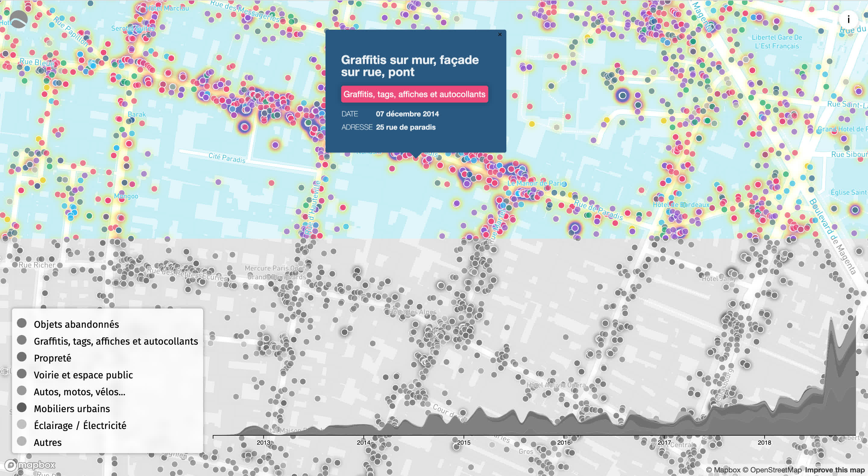868x476 pixels.
Task: Toggle the Propreté legend dot
Action: tap(22, 357)
